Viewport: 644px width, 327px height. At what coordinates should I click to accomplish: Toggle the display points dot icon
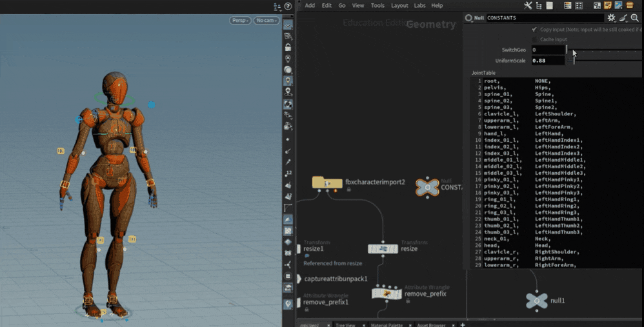click(x=288, y=139)
